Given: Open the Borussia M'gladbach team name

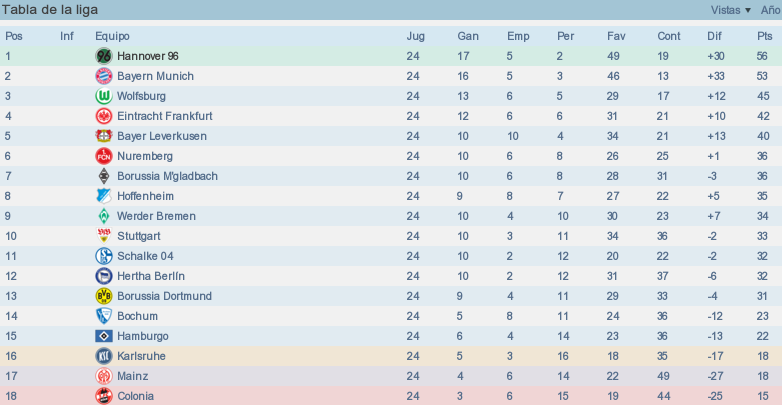Looking at the screenshot, I should (x=167, y=176).
